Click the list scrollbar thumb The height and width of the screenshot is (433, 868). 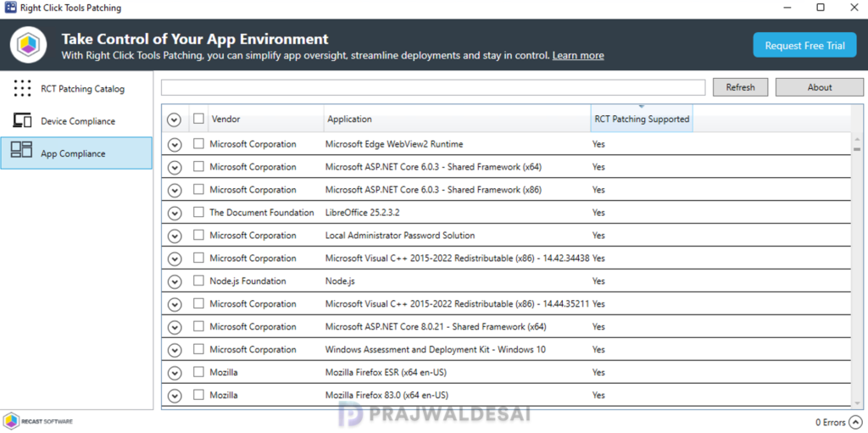[857, 149]
